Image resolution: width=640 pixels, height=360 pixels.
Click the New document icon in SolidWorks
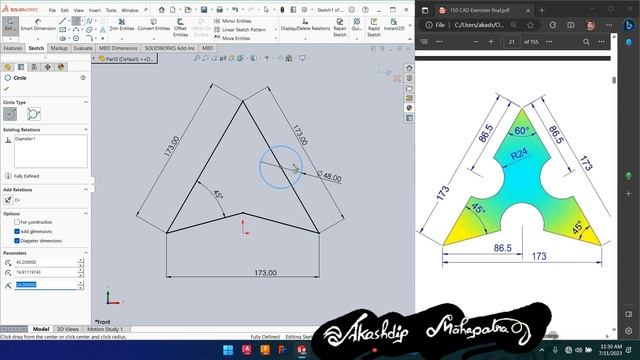click(173, 9)
